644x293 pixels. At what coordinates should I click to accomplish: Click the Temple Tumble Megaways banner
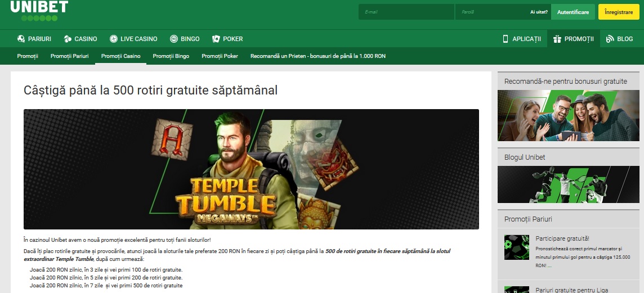[252, 169]
